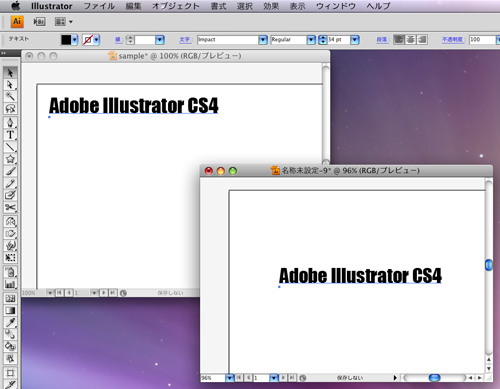Open the ウィンドウ (Window) menu
This screenshot has height=389, width=500.
pyautogui.click(x=336, y=6)
